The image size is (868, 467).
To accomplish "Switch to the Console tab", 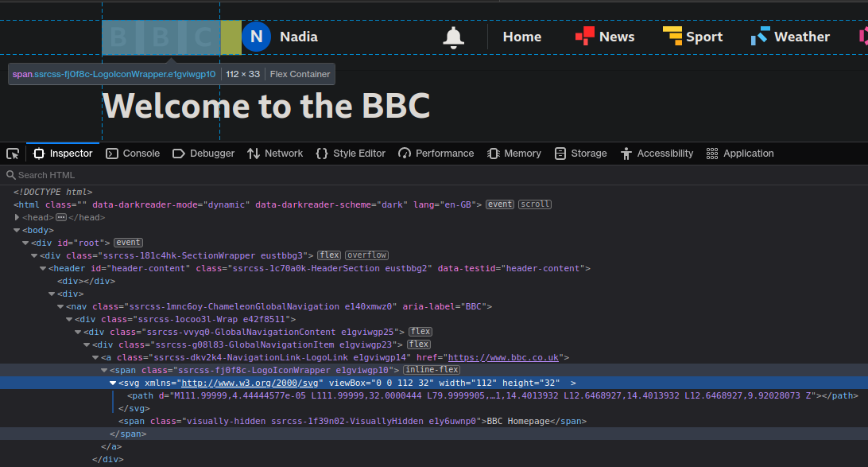I will (x=133, y=153).
